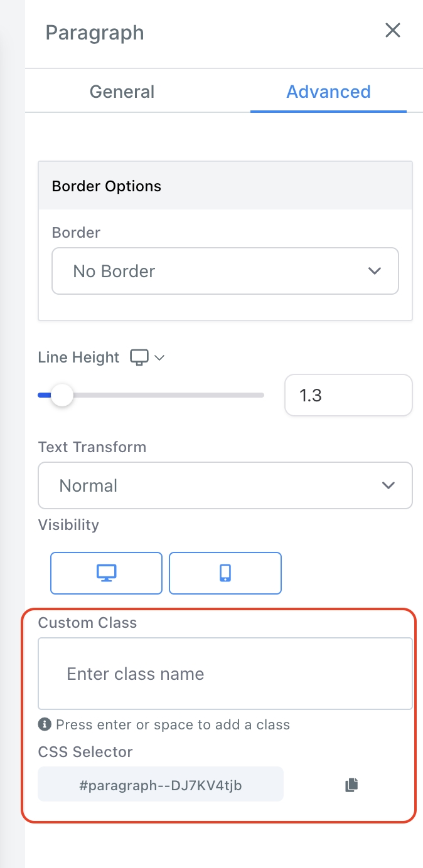Click the Paragraph panel title
This screenshot has height=868, width=423.
95,33
